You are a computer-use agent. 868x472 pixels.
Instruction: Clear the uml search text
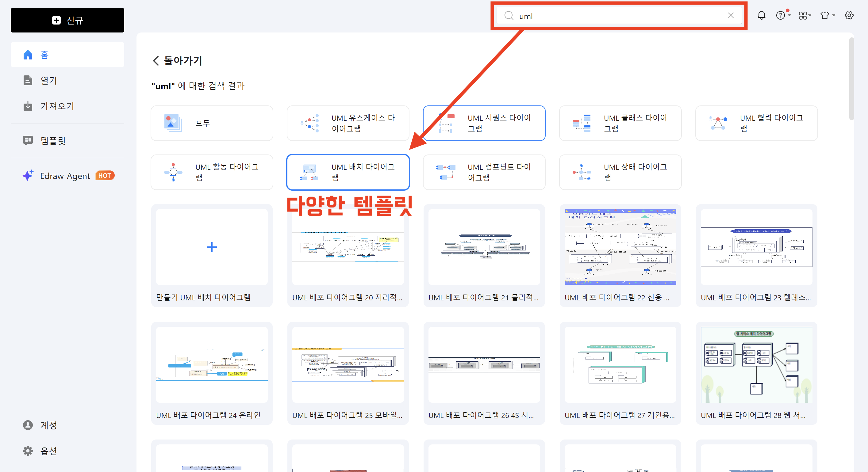[731, 16]
